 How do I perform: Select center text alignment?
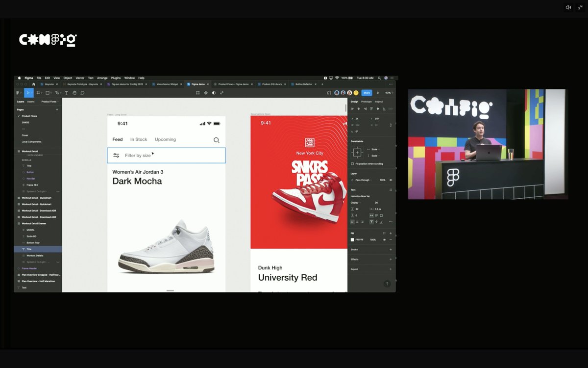[357, 222]
